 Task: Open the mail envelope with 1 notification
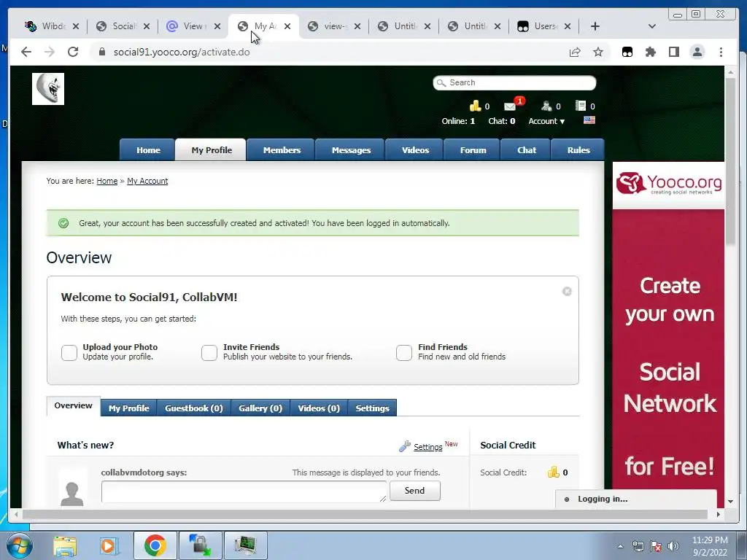click(511, 106)
